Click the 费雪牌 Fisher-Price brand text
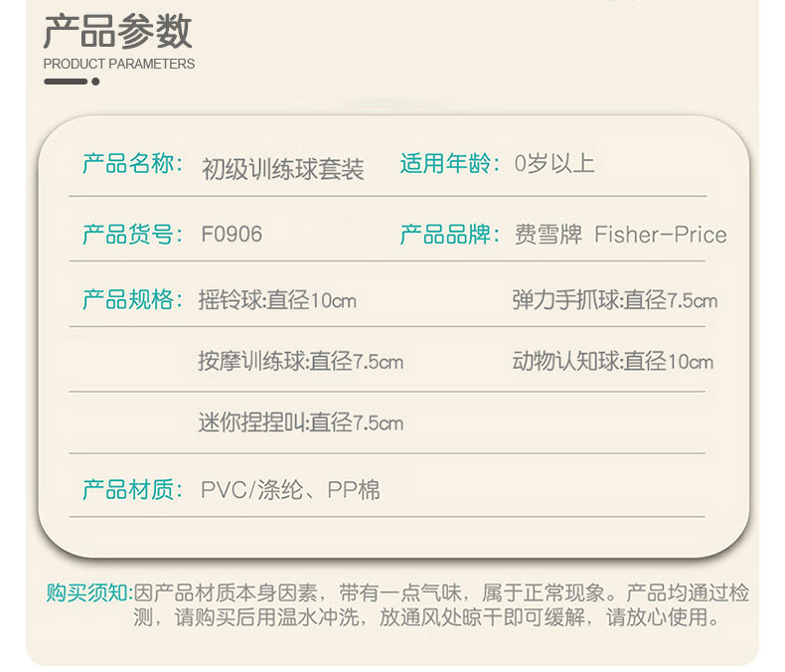Viewport: 785px width, 672px height. 620,235
